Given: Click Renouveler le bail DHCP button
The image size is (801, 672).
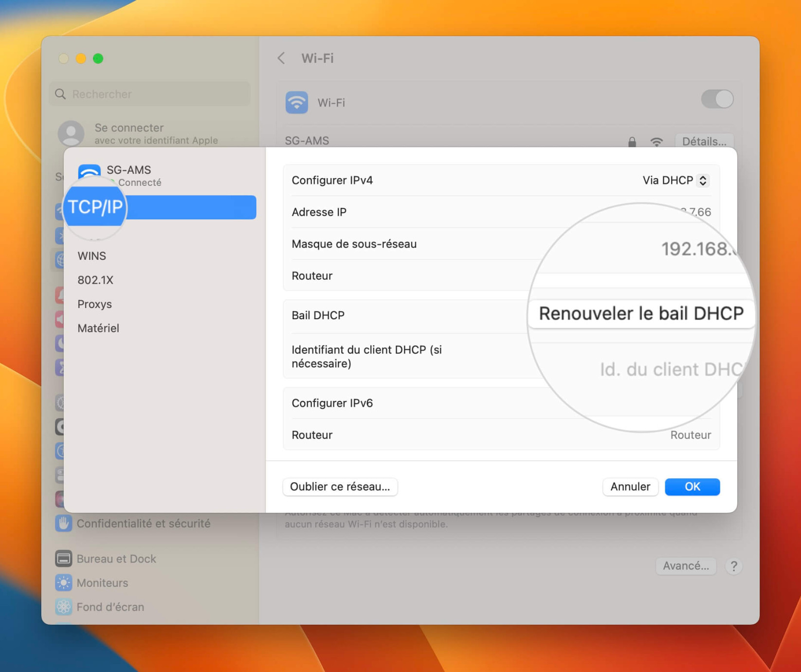Looking at the screenshot, I should point(641,313).
